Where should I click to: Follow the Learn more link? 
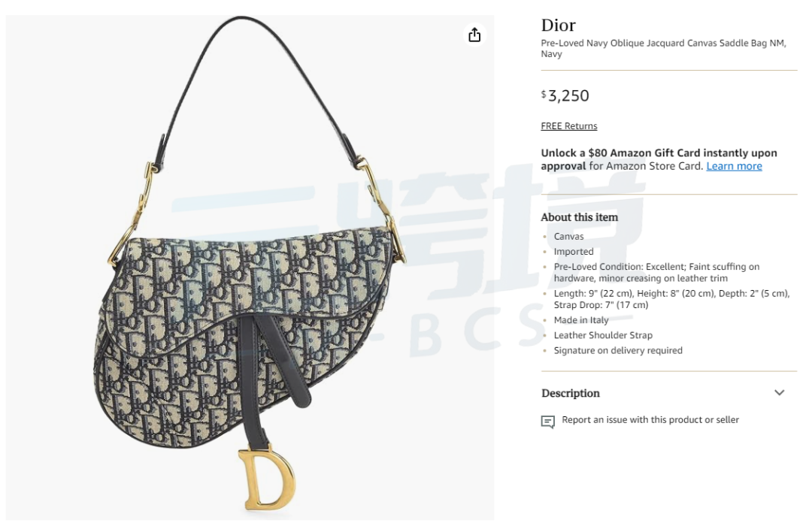[x=734, y=166]
